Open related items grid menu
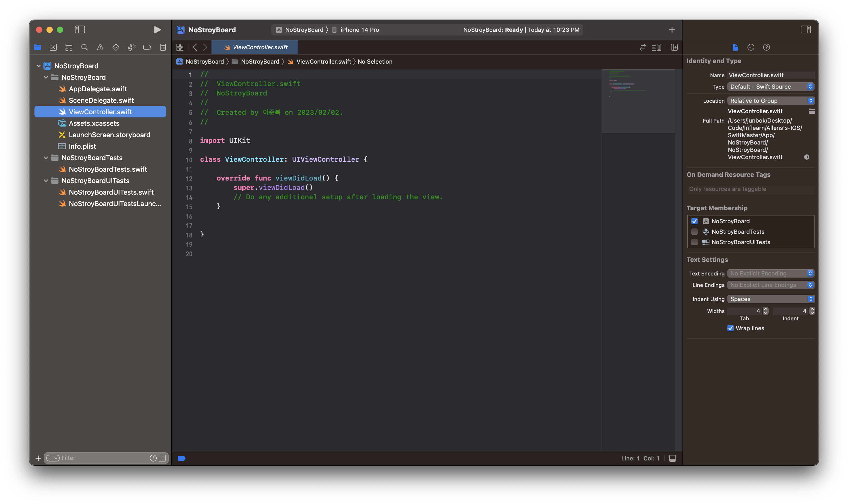848x504 pixels. (x=180, y=47)
